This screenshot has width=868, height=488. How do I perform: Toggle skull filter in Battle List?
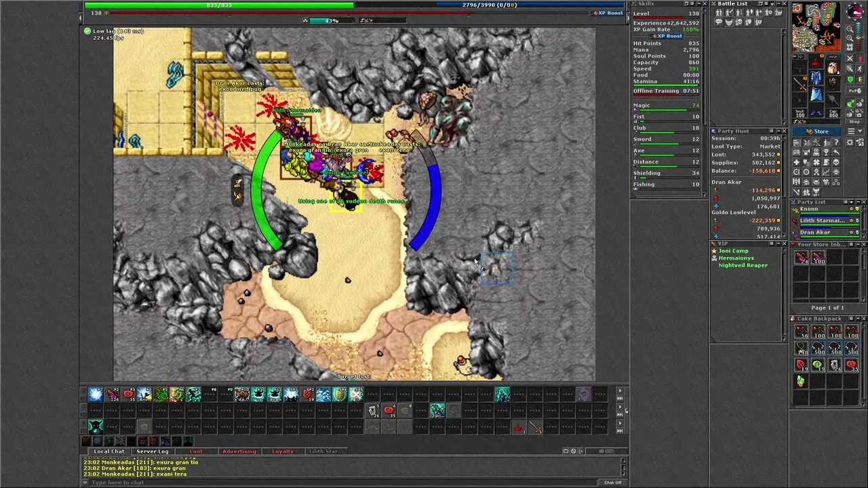coord(738,22)
